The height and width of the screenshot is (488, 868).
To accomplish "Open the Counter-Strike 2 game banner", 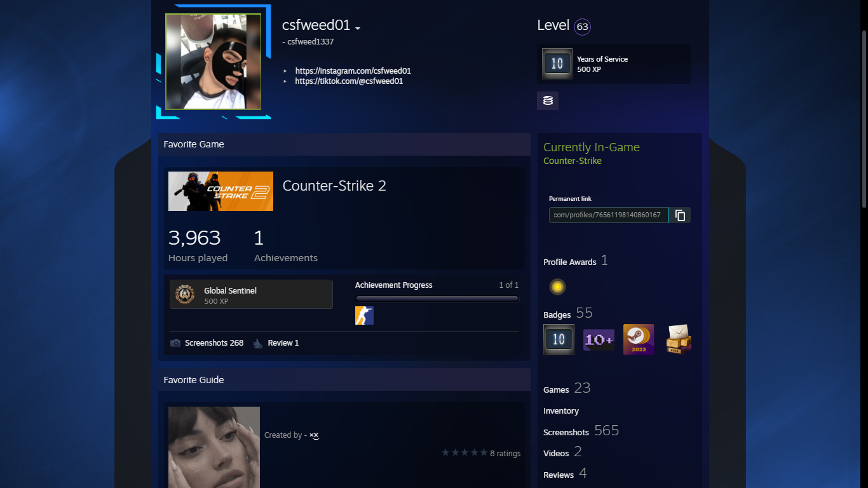I will 220,191.
